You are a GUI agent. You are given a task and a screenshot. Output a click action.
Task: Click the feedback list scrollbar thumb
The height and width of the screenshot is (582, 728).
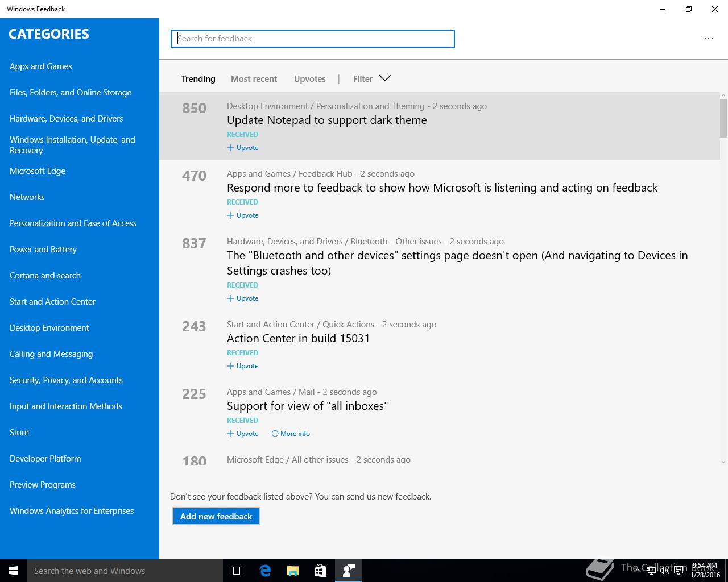tap(723, 118)
